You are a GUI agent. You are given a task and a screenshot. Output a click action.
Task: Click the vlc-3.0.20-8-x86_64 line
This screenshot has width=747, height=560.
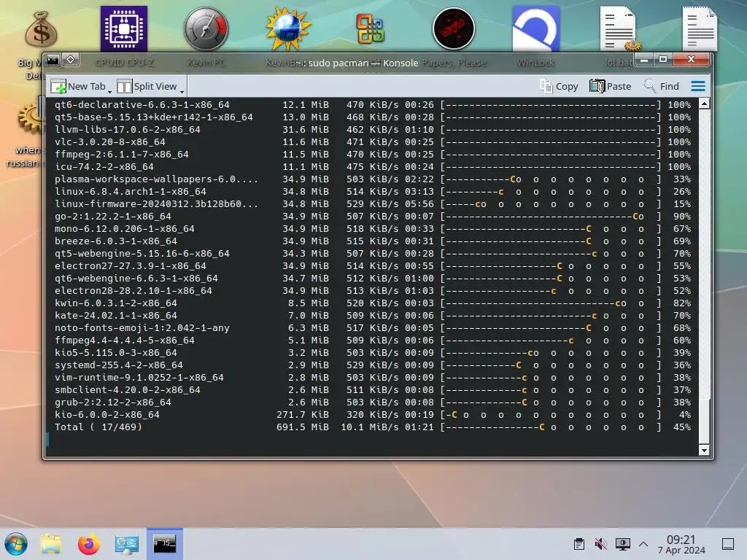pyautogui.click(x=372, y=142)
